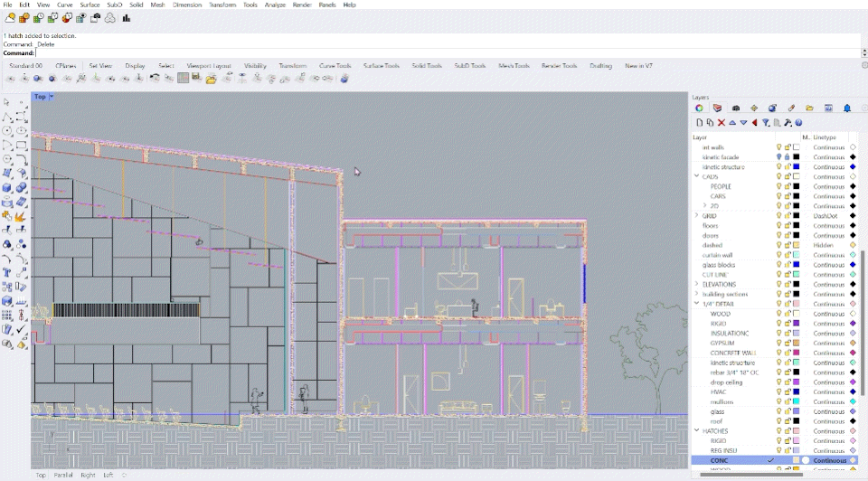The width and height of the screenshot is (868, 481).
Task: Toggle lock on the floors layer
Action: [x=788, y=225]
